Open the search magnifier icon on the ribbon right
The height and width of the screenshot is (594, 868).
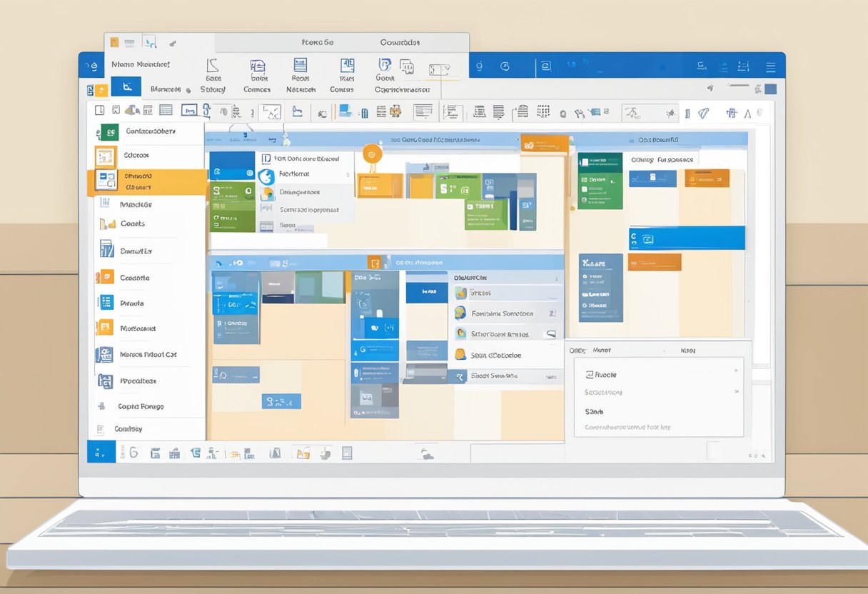(480, 65)
